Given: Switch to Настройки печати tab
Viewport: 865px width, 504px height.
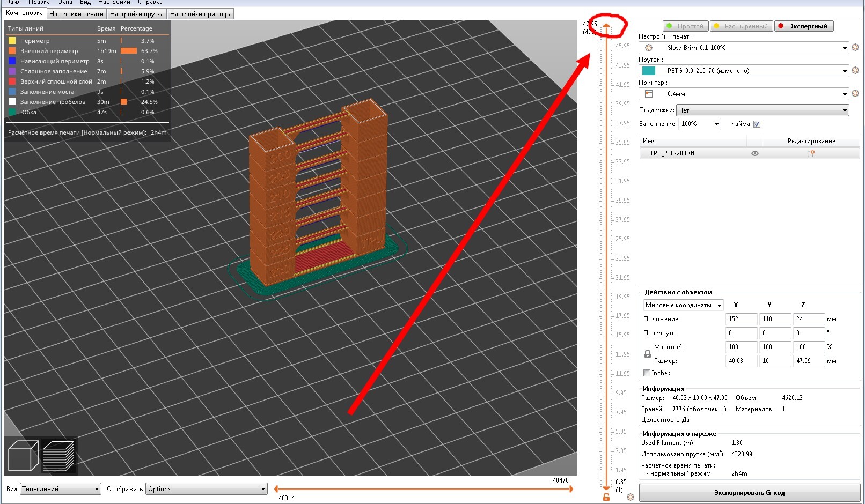Looking at the screenshot, I should [x=76, y=14].
